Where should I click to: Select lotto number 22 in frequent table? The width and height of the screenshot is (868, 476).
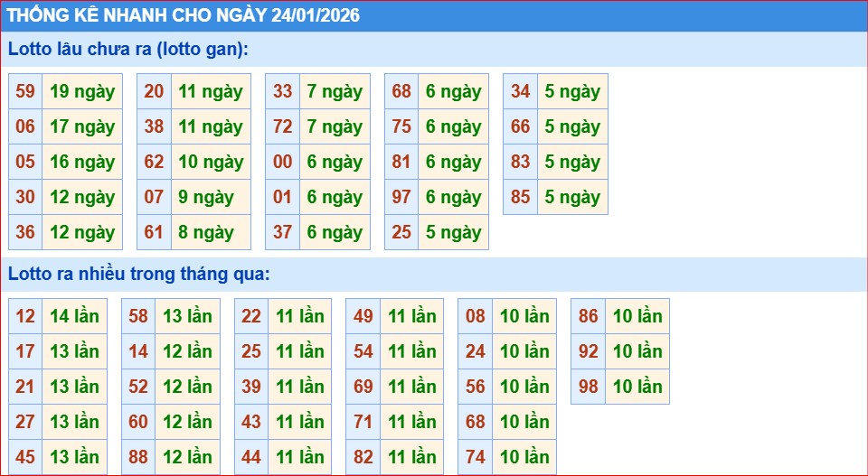pyautogui.click(x=251, y=316)
